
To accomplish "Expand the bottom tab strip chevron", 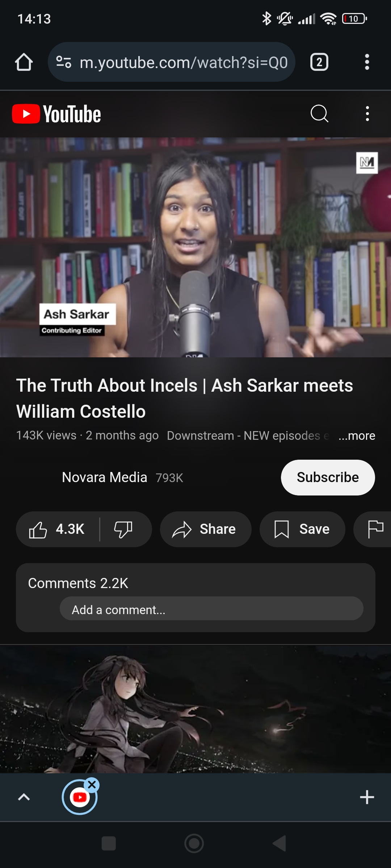I will tap(24, 797).
